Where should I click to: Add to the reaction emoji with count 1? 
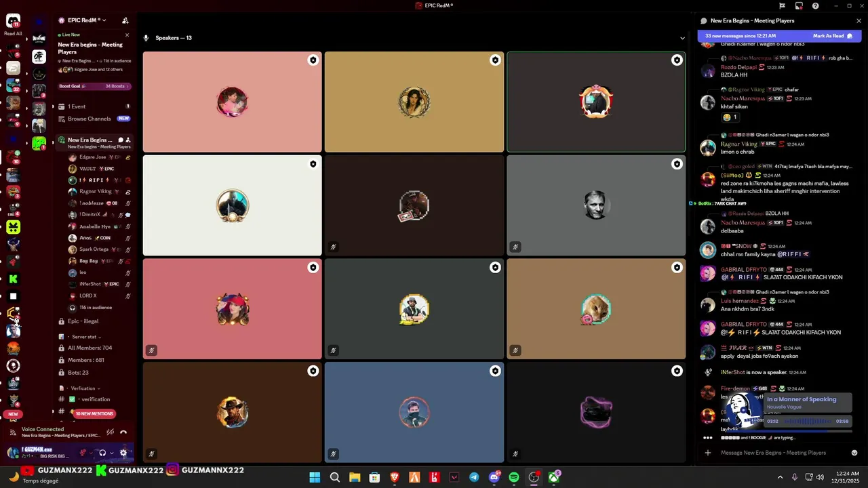click(730, 117)
